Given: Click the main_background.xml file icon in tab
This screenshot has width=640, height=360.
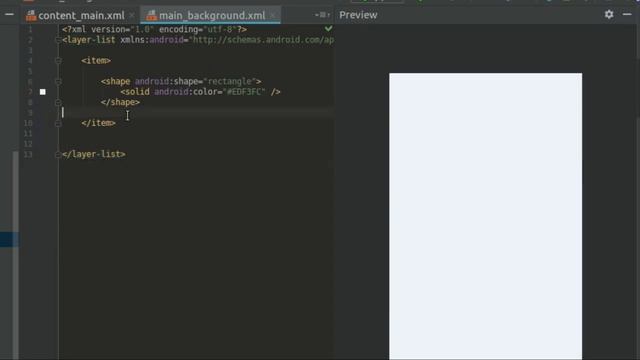Looking at the screenshot, I should [151, 16].
